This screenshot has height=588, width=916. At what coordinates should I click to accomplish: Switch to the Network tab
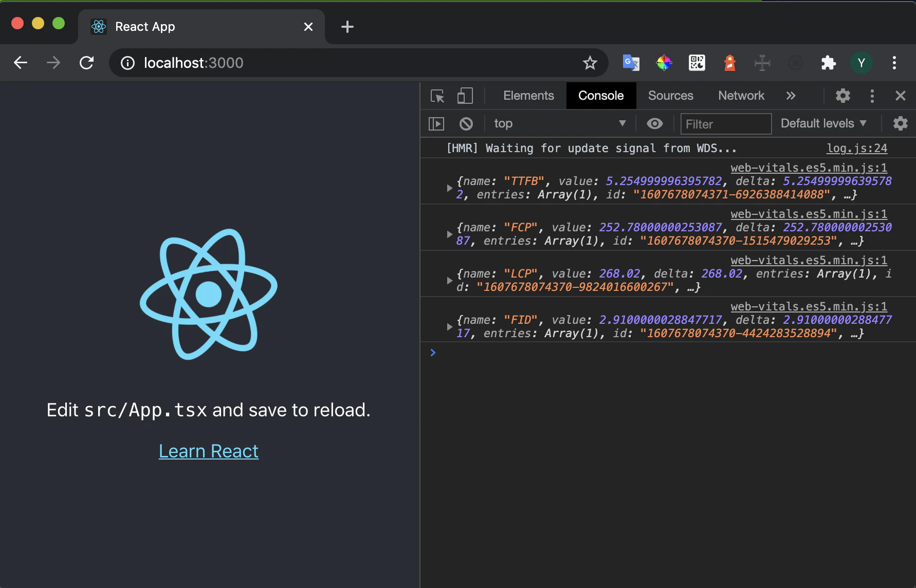click(x=741, y=96)
